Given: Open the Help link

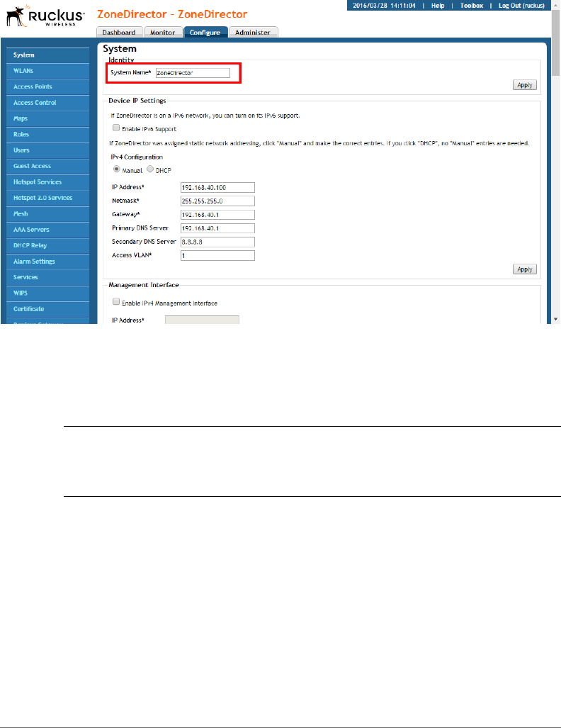Looking at the screenshot, I should (x=438, y=6).
